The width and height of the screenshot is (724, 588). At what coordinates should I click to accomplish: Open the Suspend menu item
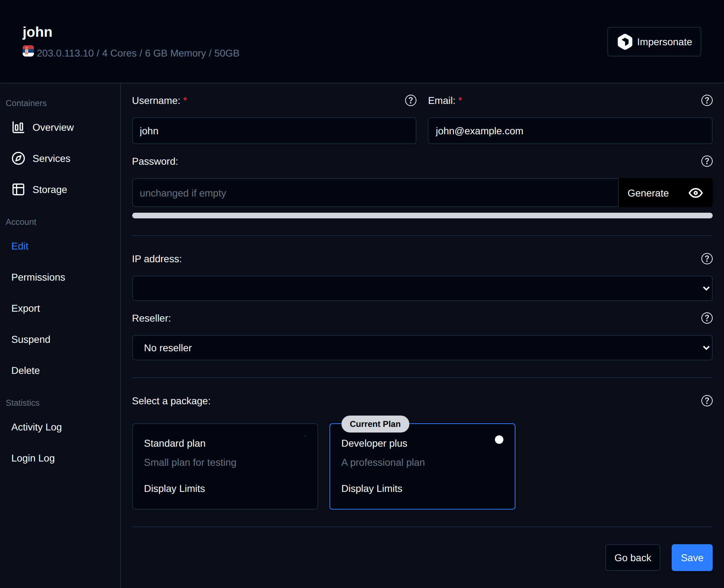tap(31, 339)
